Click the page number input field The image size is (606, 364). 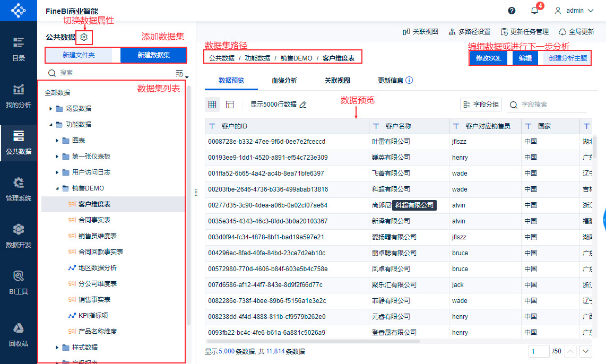coord(539,351)
